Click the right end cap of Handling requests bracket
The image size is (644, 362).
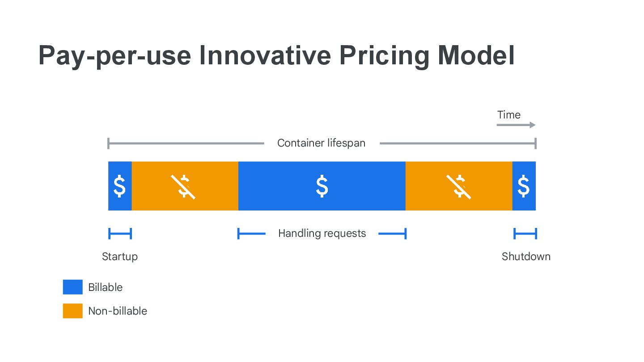coord(405,233)
